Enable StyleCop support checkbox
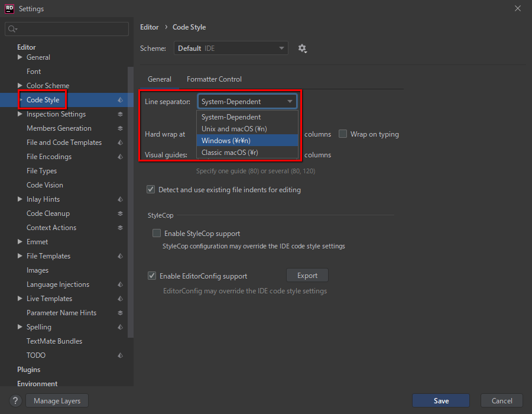This screenshot has height=414, width=532. [157, 233]
